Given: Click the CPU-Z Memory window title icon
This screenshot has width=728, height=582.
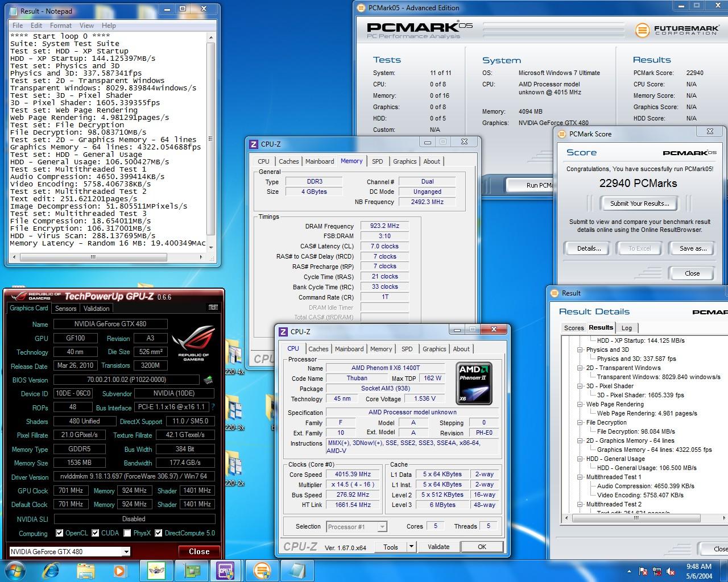Looking at the screenshot, I should coord(254,144).
